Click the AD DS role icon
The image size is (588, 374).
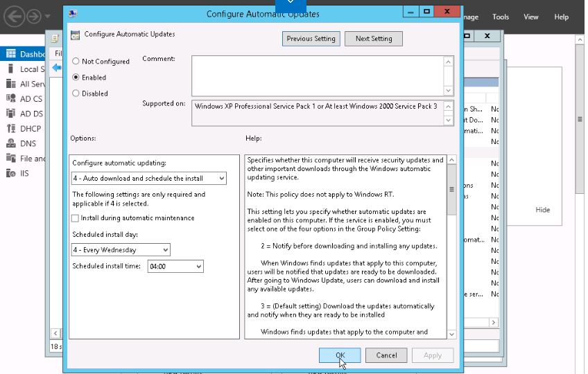pyautogui.click(x=11, y=114)
